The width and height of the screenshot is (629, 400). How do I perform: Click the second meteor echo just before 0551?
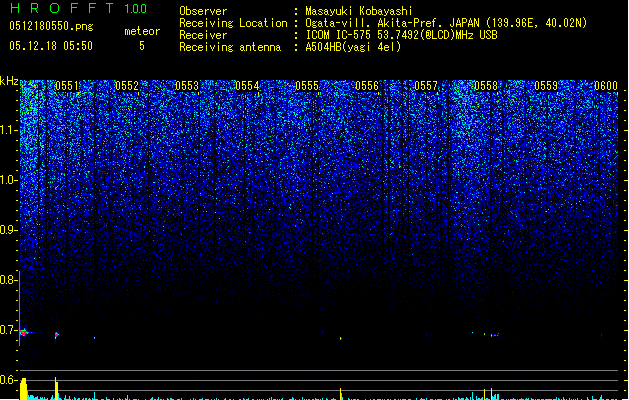tap(57, 335)
